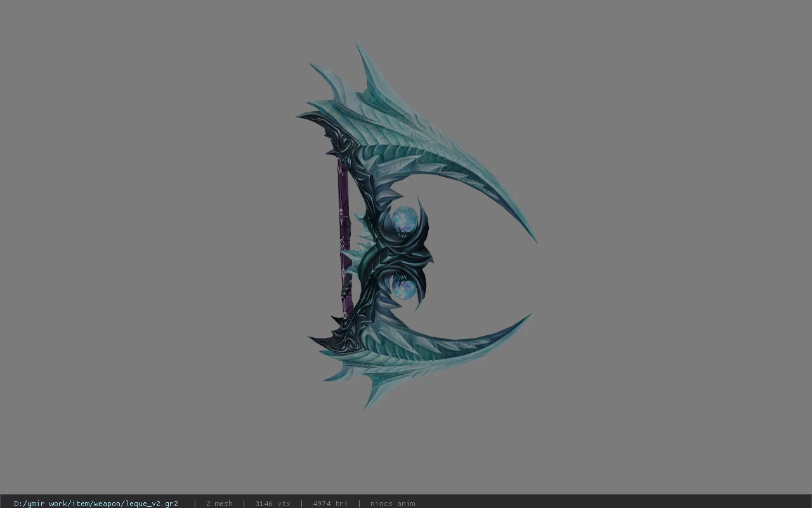Viewport: 812px width, 508px height.
Task: Click the '4974 tri' status entry
Action: pos(330,504)
